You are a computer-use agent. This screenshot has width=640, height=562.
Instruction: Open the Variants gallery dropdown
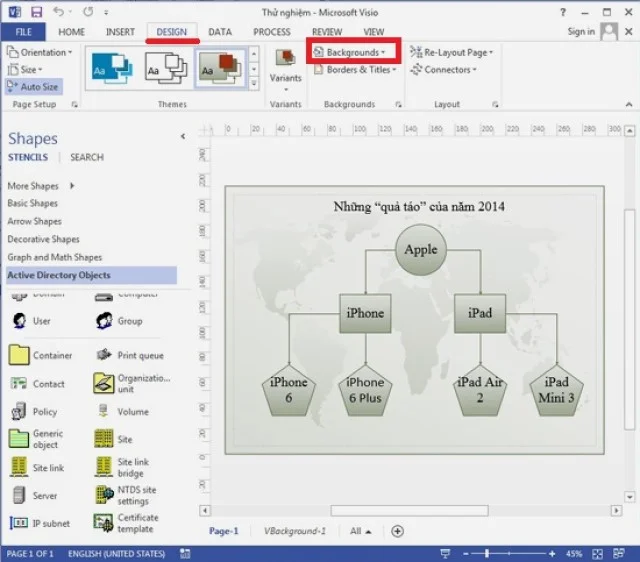tap(285, 69)
